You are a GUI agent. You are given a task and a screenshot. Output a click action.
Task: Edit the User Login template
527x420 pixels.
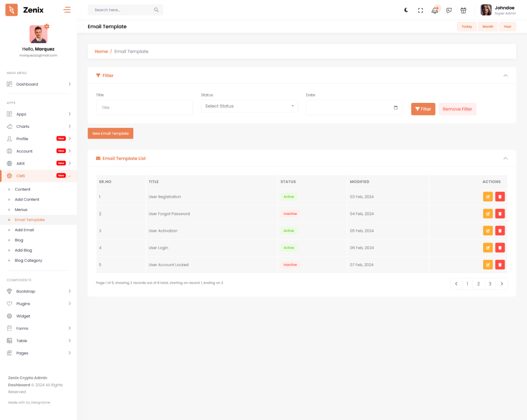(488, 248)
